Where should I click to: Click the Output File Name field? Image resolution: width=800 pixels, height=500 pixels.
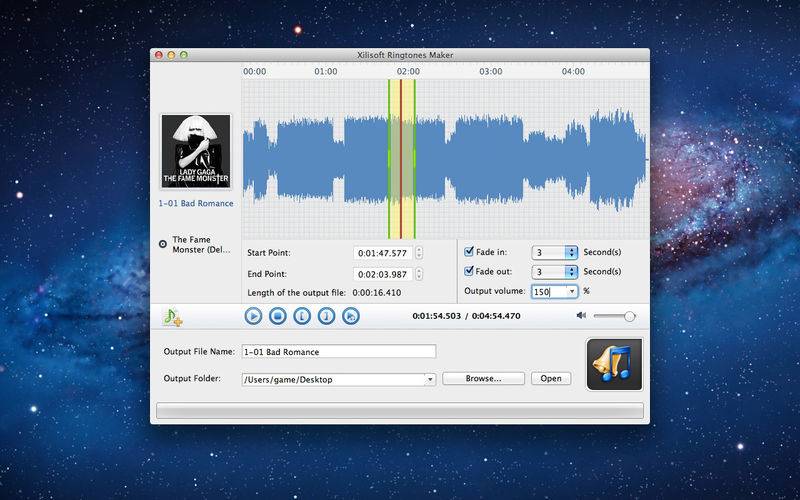(339, 352)
